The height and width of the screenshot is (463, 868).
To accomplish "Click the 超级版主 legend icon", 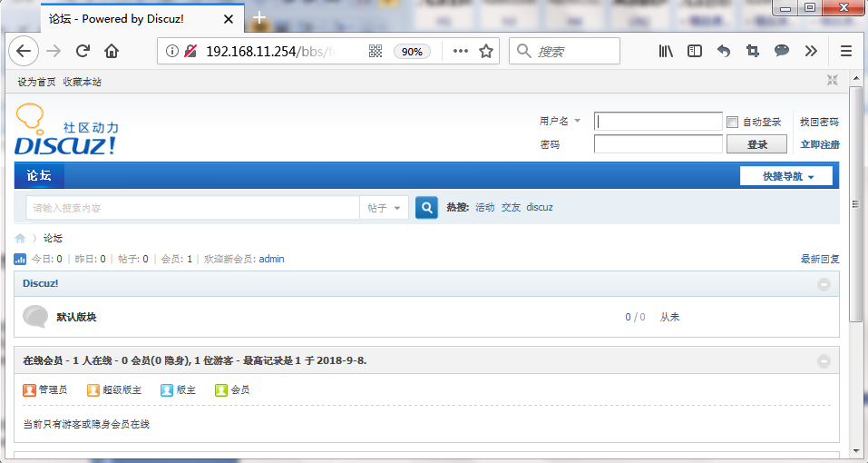I will [93, 389].
